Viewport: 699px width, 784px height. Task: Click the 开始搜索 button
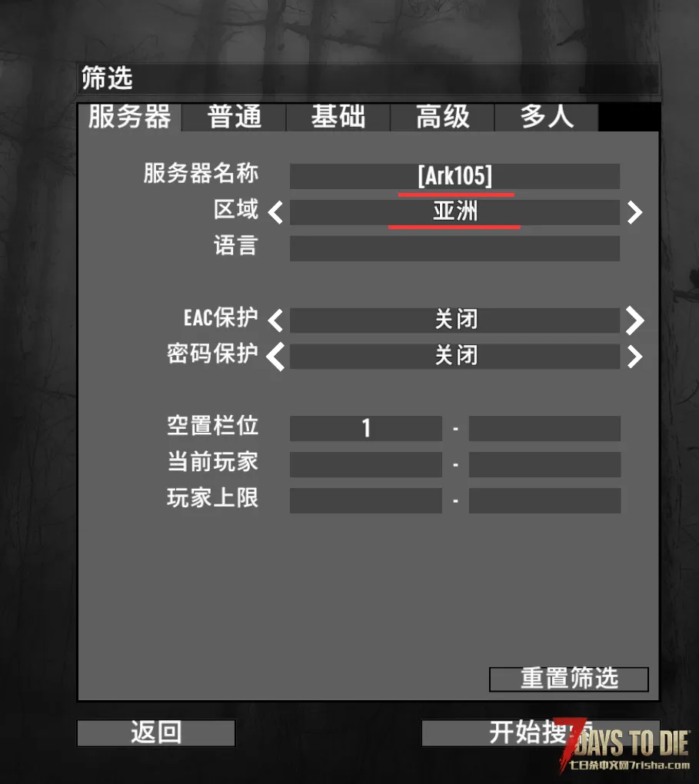click(x=541, y=733)
